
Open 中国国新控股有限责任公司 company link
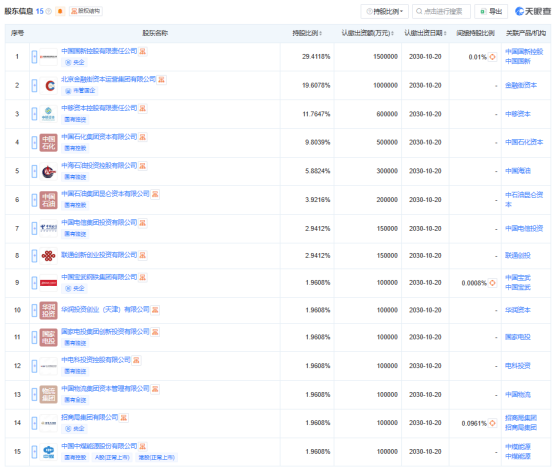point(99,51)
